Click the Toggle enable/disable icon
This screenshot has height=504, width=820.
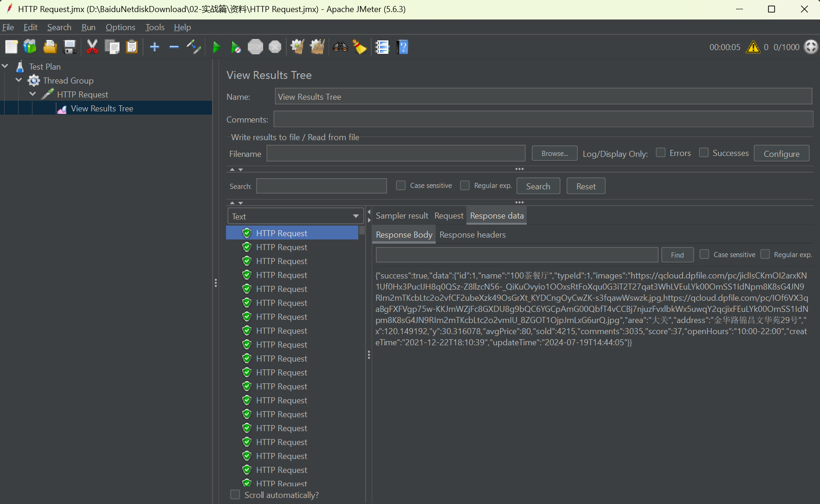click(x=194, y=47)
